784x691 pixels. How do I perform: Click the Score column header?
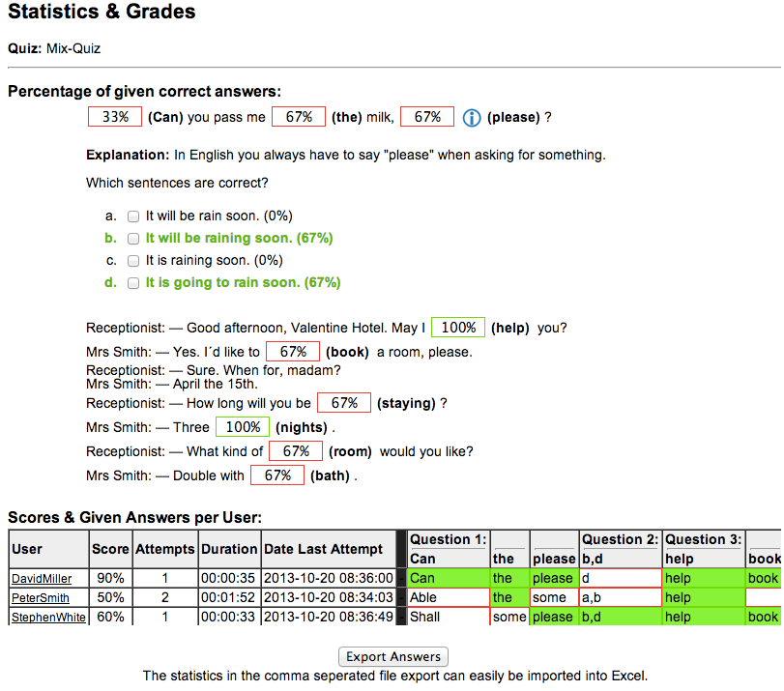pos(110,549)
